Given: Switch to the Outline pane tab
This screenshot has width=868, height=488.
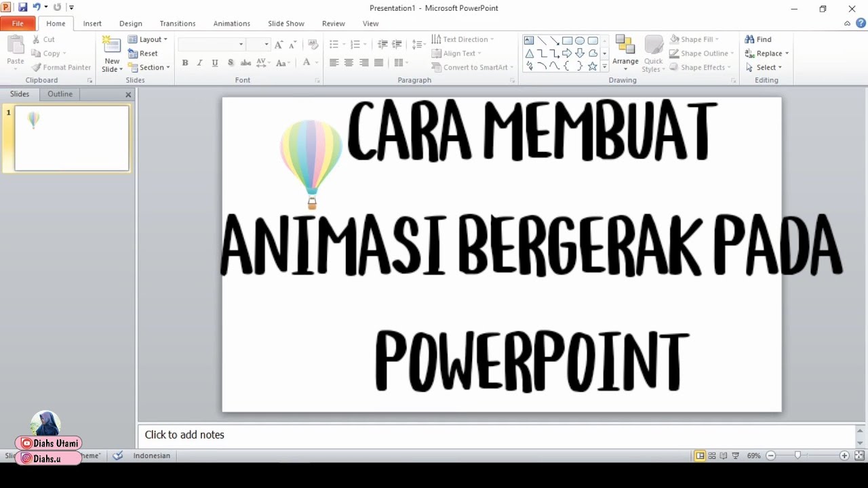Looking at the screenshot, I should click(60, 94).
